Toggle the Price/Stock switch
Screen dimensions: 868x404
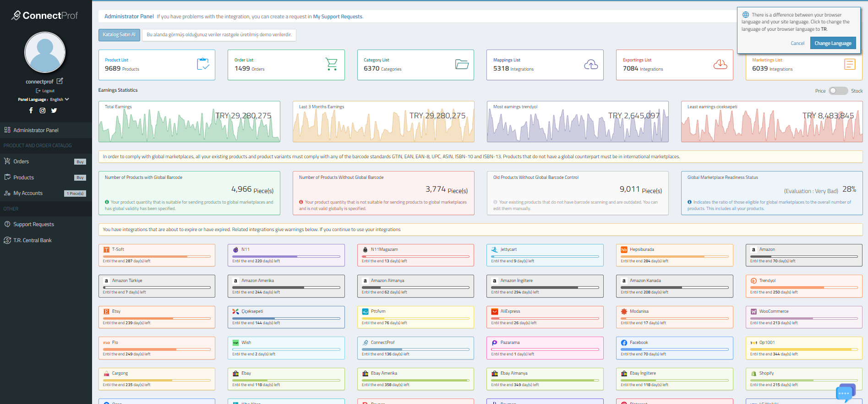[x=838, y=91]
